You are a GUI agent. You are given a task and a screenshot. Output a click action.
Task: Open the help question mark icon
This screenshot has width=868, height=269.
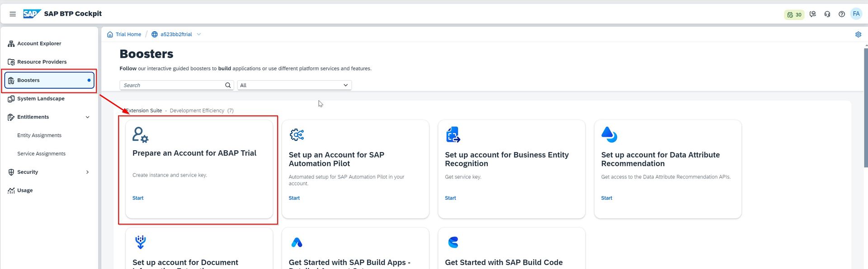tap(842, 14)
